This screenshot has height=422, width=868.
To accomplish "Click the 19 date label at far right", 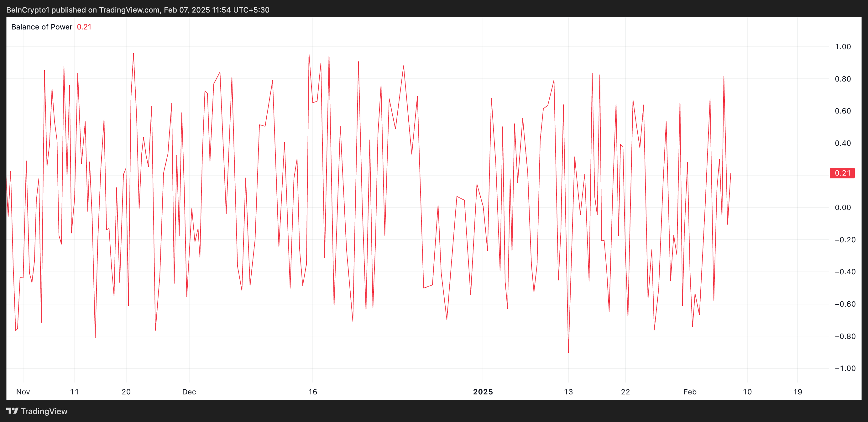I will coord(797,392).
